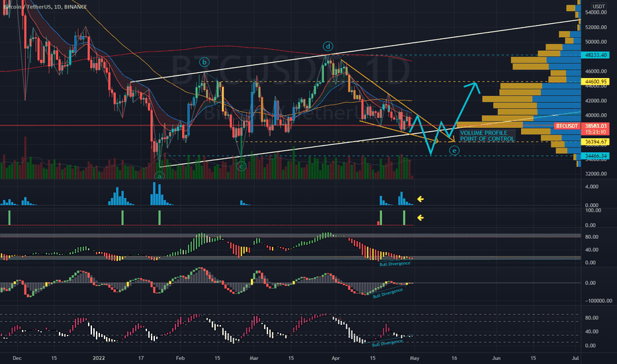Click the Jul label on the time axis
Image resolution: width=617 pixels, height=364 pixels.
pyautogui.click(x=575, y=358)
